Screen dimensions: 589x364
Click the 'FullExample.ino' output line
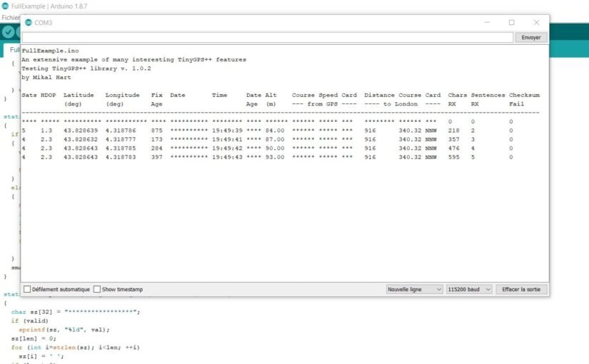51,51
